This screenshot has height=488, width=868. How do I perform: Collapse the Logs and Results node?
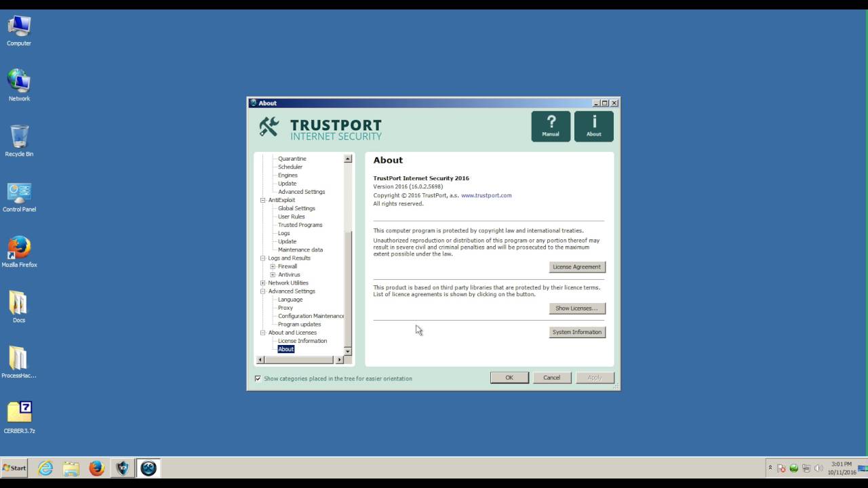[x=263, y=258]
